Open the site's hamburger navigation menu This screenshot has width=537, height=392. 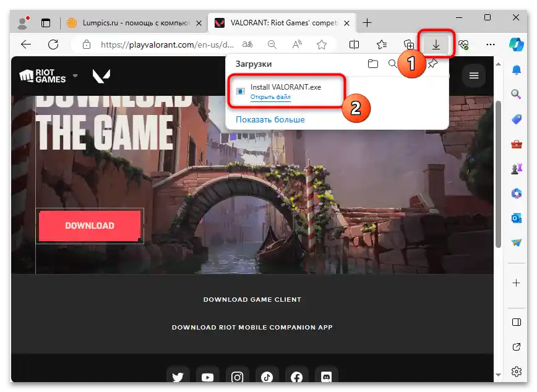(x=473, y=75)
